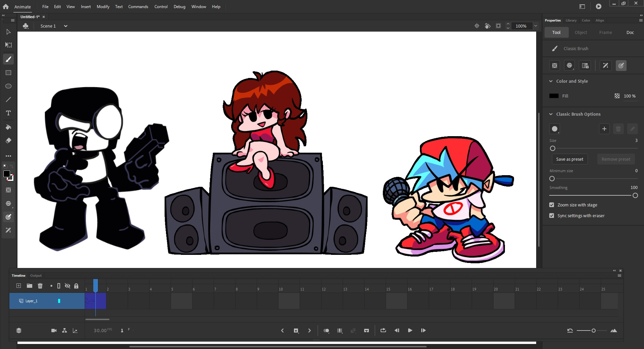The width and height of the screenshot is (644, 349).
Task: Enable Zoom size with stage
Action: click(551, 205)
